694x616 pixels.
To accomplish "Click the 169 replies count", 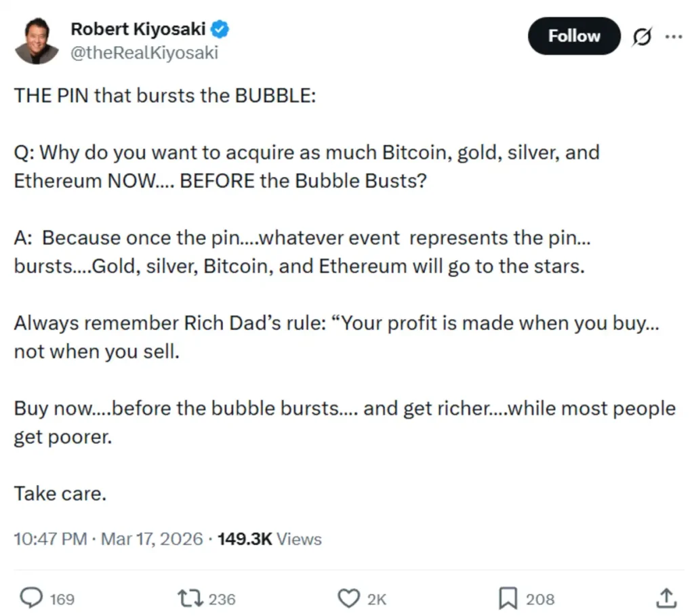I will (64, 598).
